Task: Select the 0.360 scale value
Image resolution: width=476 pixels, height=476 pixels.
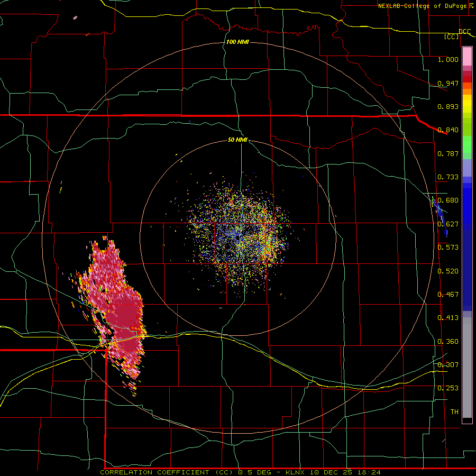Action: point(448,342)
